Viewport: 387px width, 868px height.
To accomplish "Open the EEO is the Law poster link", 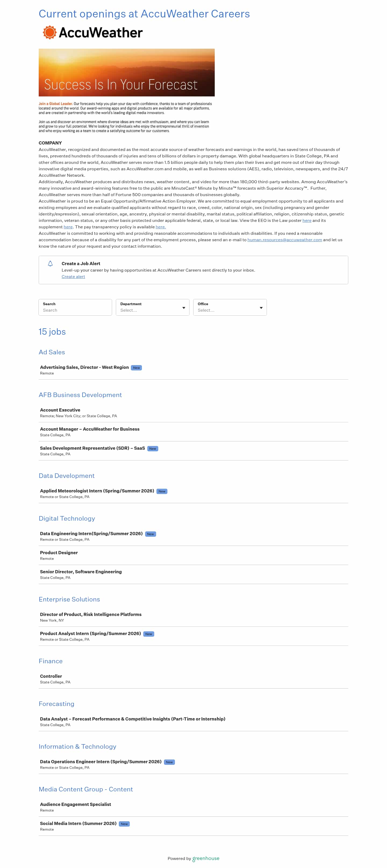I will [x=306, y=220].
